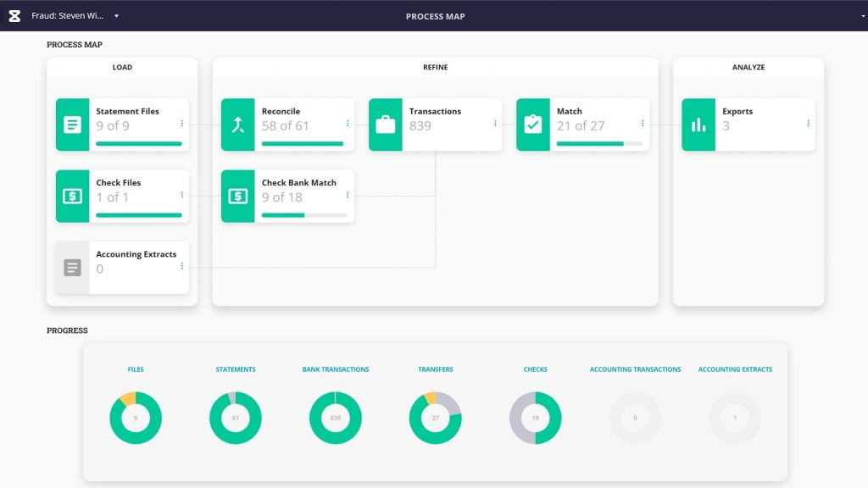This screenshot has width=868, height=488.
Task: Click the BANK TRANSACTIONS progress label
Action: click(x=336, y=369)
